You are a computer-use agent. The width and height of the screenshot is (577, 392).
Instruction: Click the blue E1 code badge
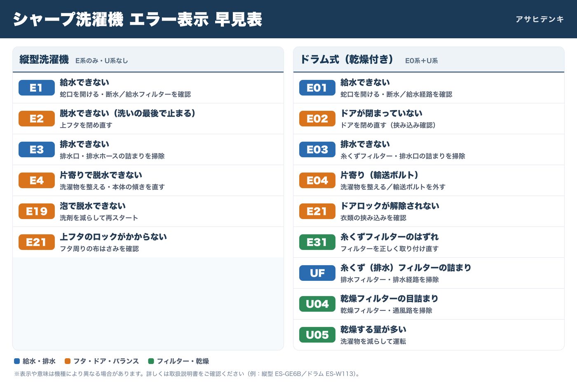tap(37, 88)
